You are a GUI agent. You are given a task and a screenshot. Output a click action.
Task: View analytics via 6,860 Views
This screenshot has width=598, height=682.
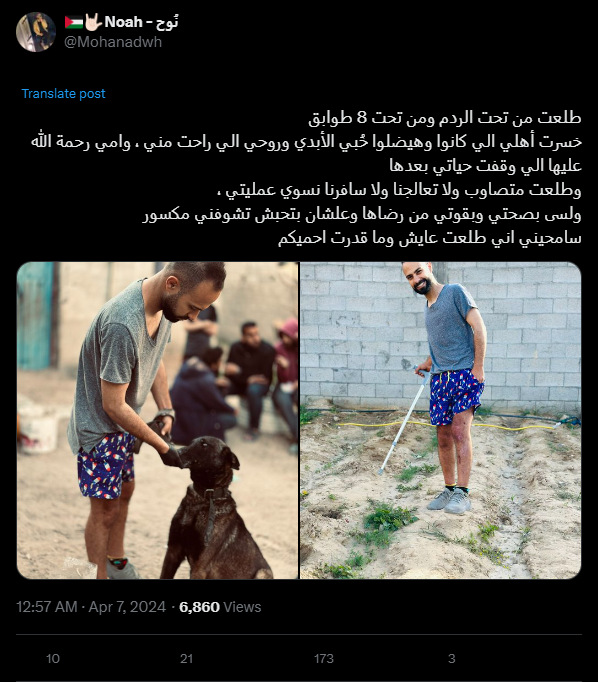tap(220, 607)
